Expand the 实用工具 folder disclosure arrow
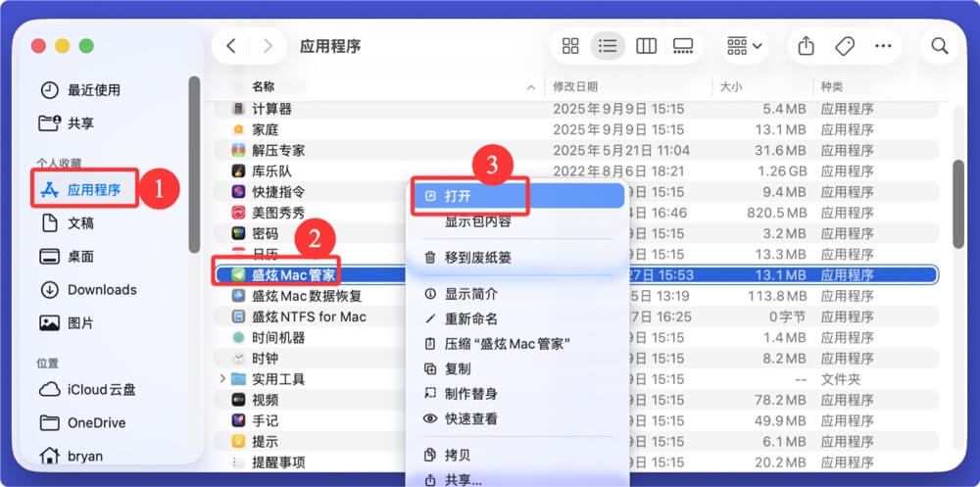The width and height of the screenshot is (980, 487). [222, 379]
